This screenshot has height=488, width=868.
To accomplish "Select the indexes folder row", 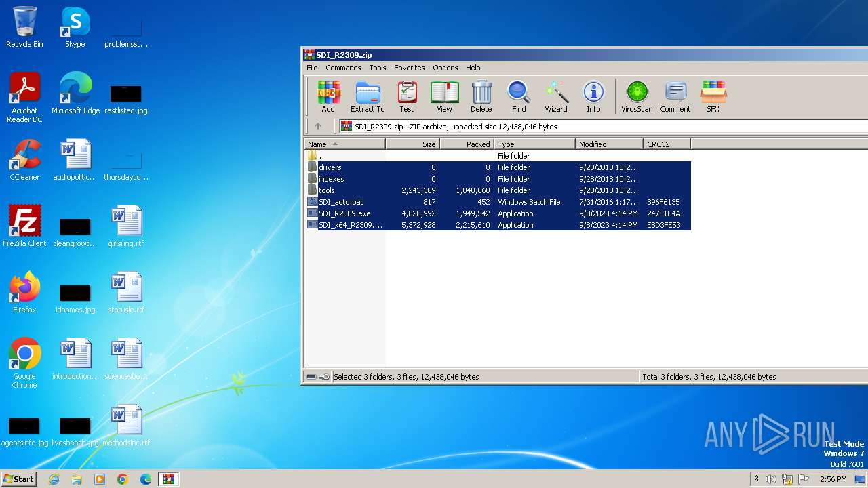I will pos(498,179).
